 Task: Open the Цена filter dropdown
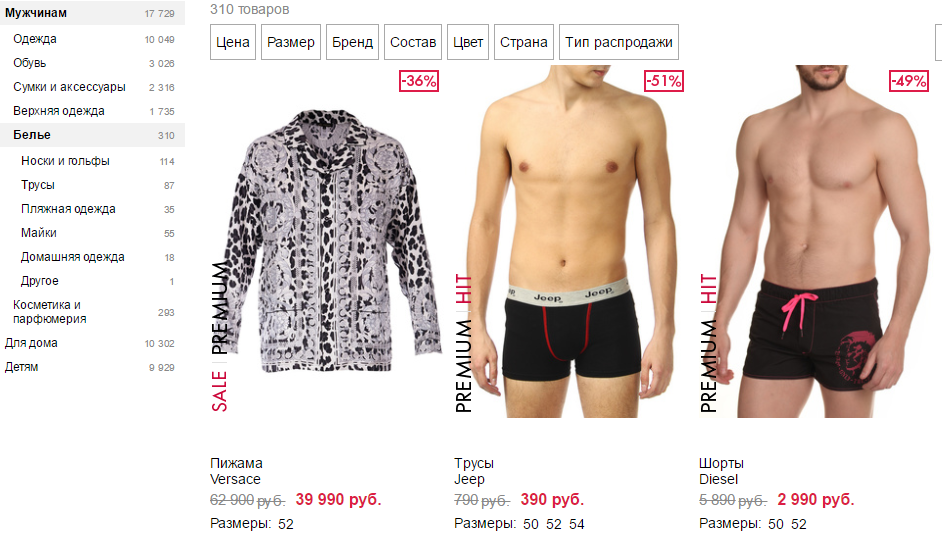click(232, 42)
